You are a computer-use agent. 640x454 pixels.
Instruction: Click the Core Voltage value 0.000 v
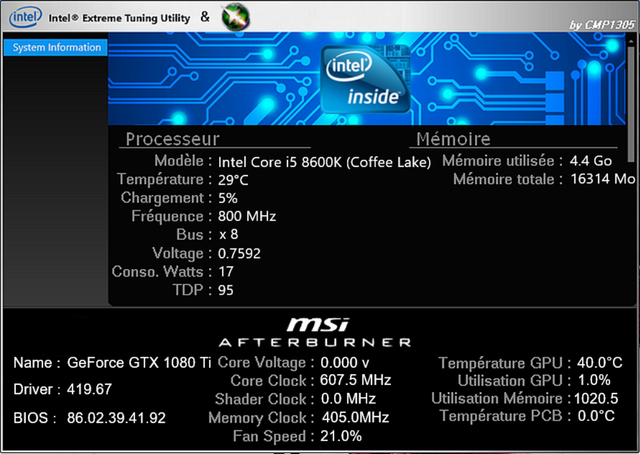point(345,363)
